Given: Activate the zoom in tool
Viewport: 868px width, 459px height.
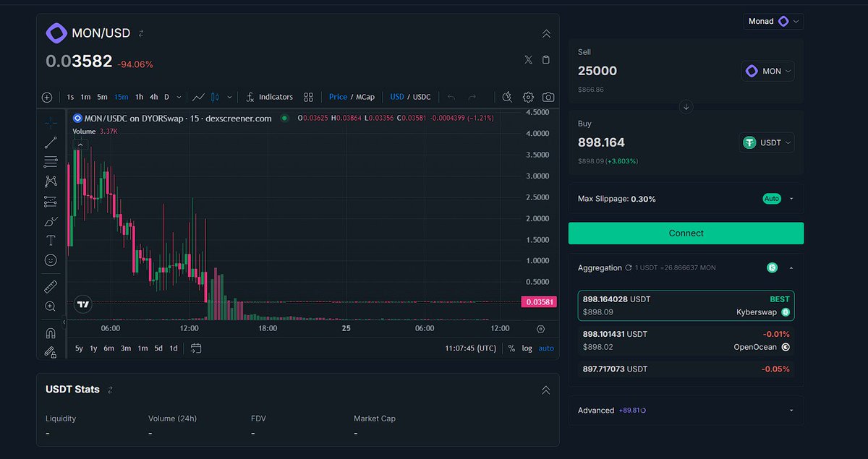Looking at the screenshot, I should click(x=51, y=306).
